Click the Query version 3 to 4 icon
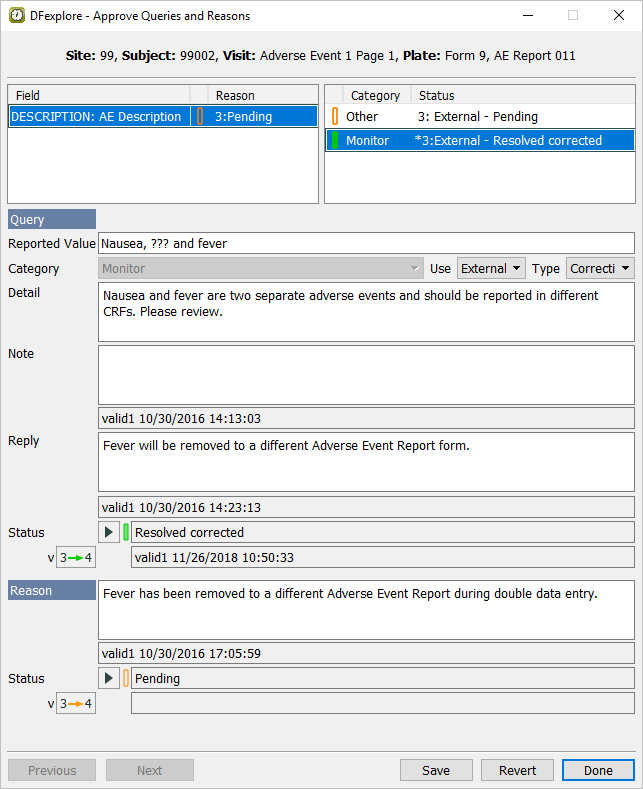Screen dimensions: 643x789 tap(75, 557)
